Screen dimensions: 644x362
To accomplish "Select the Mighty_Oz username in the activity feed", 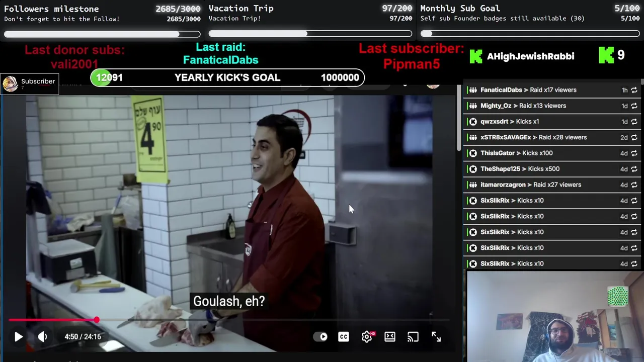I will [x=496, y=106].
